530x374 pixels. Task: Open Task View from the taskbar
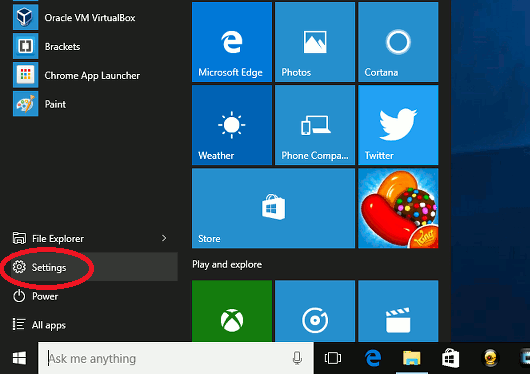pyautogui.click(x=333, y=358)
